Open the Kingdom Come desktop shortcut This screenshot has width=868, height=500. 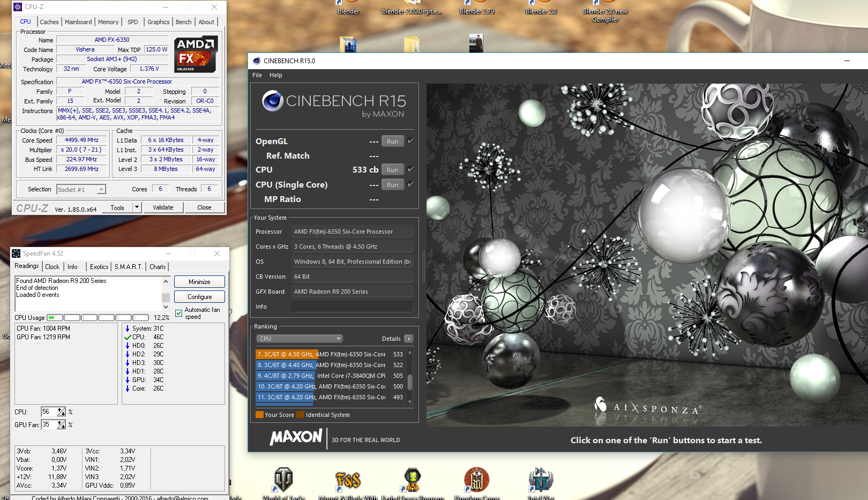tap(477, 483)
